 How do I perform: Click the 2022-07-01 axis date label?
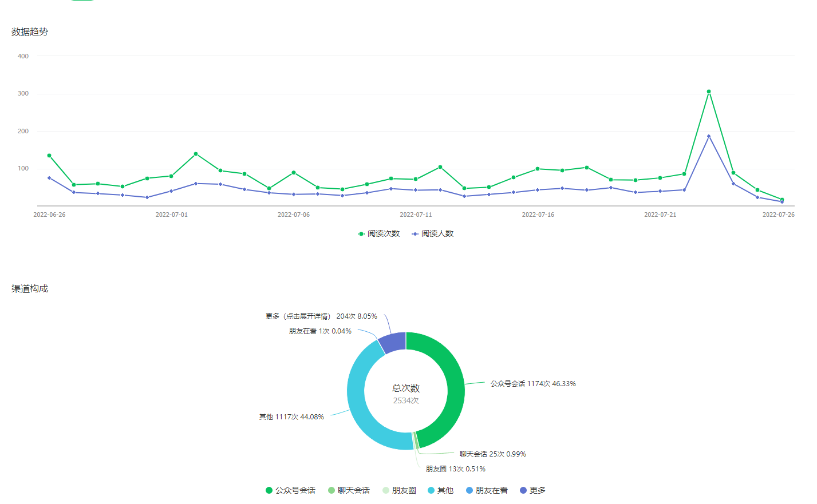(x=172, y=215)
